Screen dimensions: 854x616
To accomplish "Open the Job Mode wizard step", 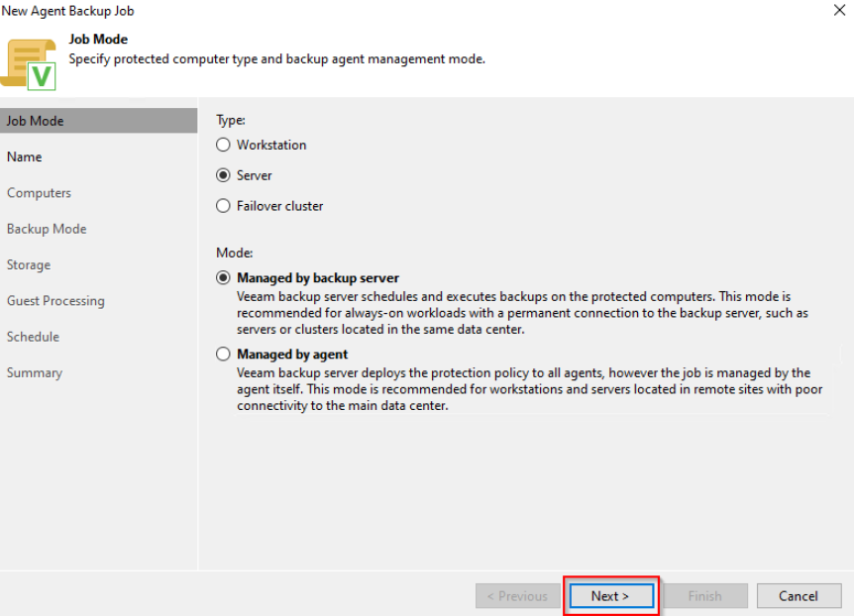I will tap(36, 121).
